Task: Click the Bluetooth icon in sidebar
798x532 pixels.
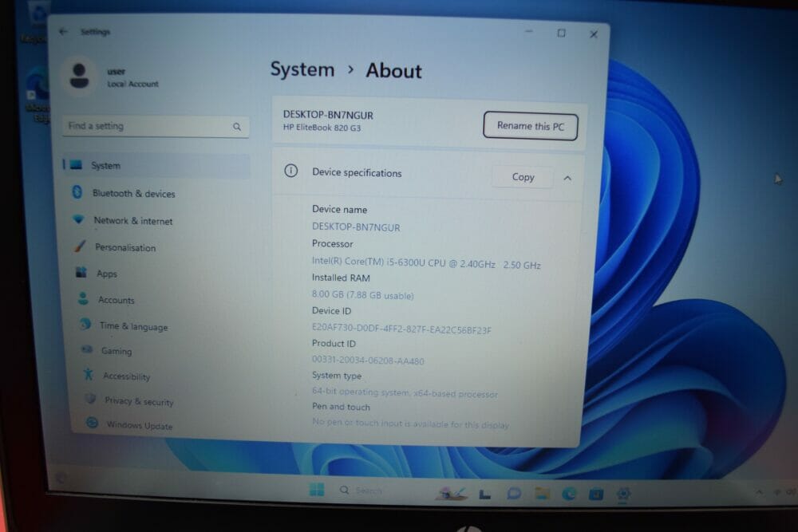Action: tap(77, 191)
